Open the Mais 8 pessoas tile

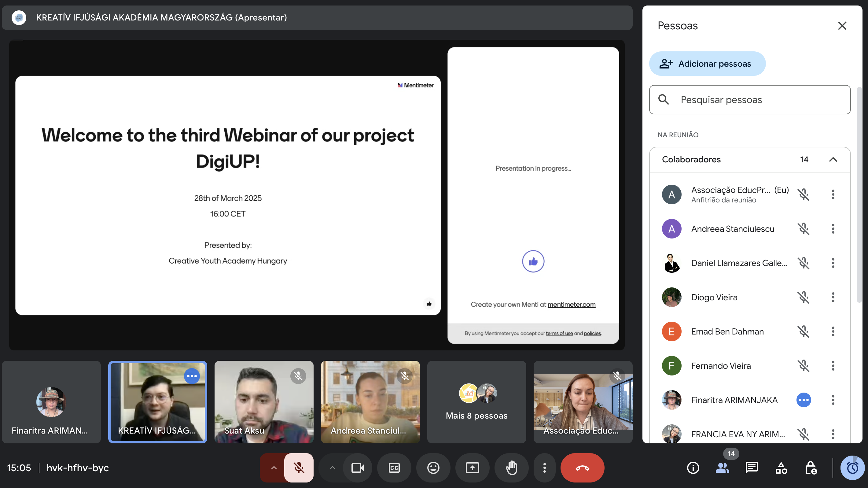[x=476, y=402]
